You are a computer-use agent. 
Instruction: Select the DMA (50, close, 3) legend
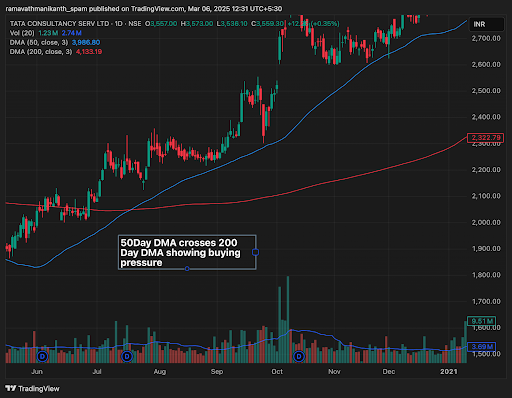[39, 42]
